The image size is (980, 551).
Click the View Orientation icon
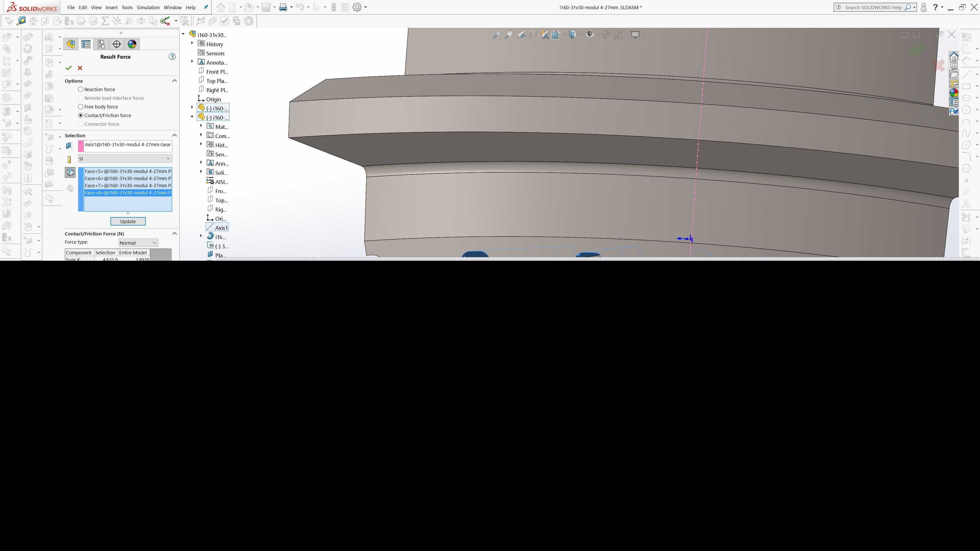pyautogui.click(x=557, y=35)
